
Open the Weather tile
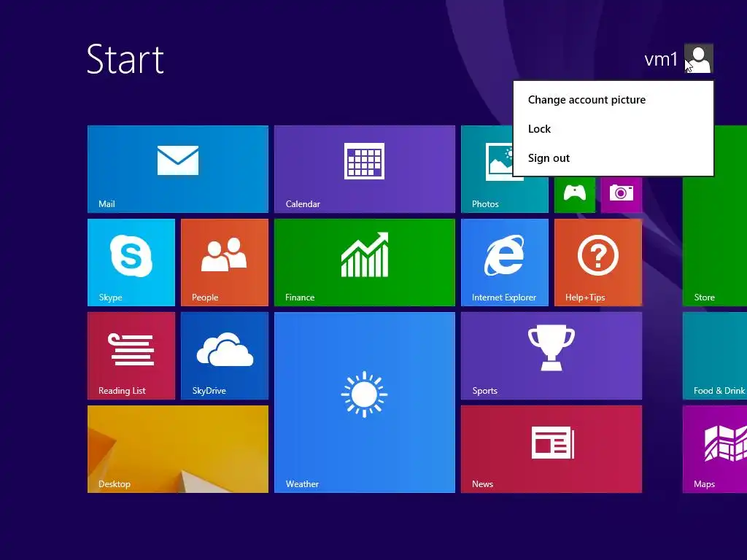(365, 402)
